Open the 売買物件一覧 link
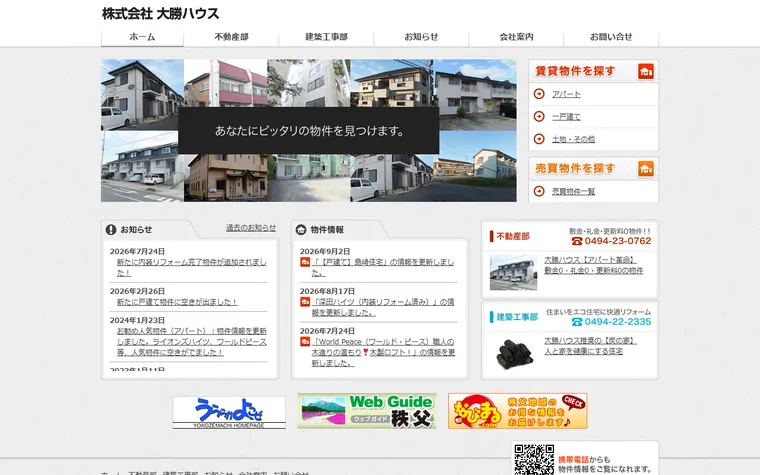 573,192
